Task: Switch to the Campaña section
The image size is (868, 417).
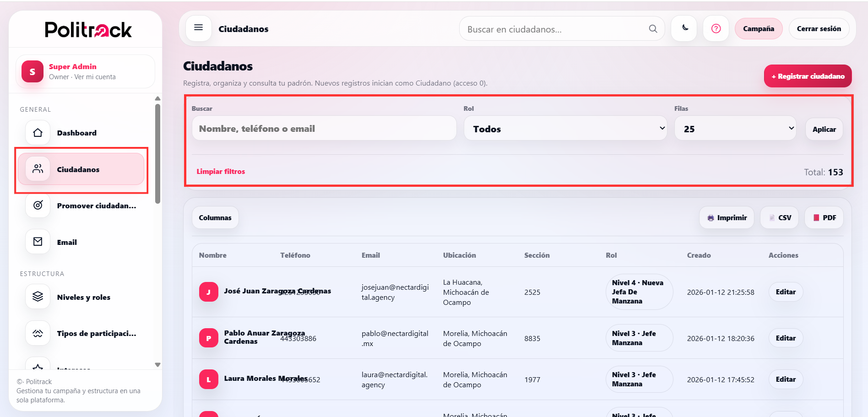Action: (x=758, y=28)
